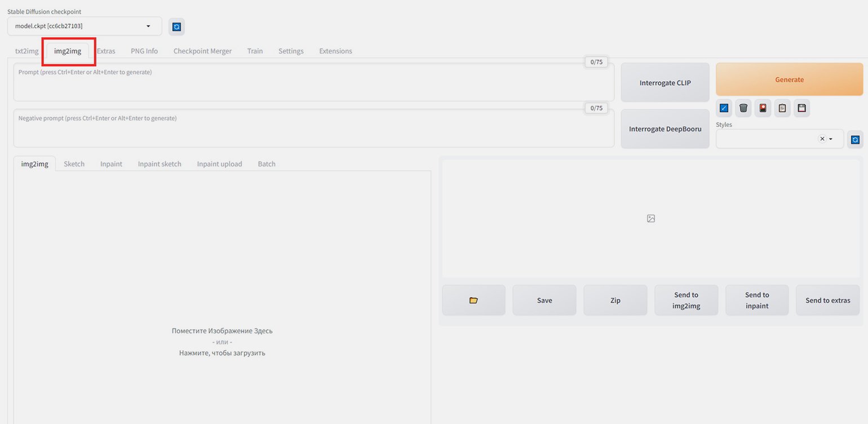
Task: Clear the prompt with the trash icon
Action: click(x=743, y=108)
